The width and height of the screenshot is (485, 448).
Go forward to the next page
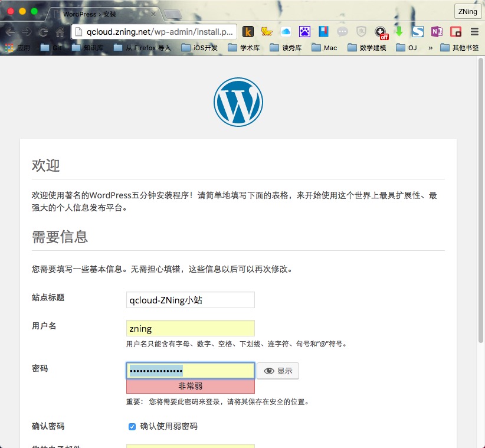pos(27,31)
